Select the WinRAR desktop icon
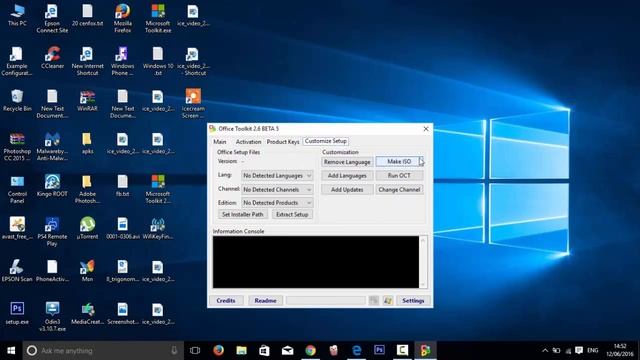640x360 pixels. click(x=87, y=100)
